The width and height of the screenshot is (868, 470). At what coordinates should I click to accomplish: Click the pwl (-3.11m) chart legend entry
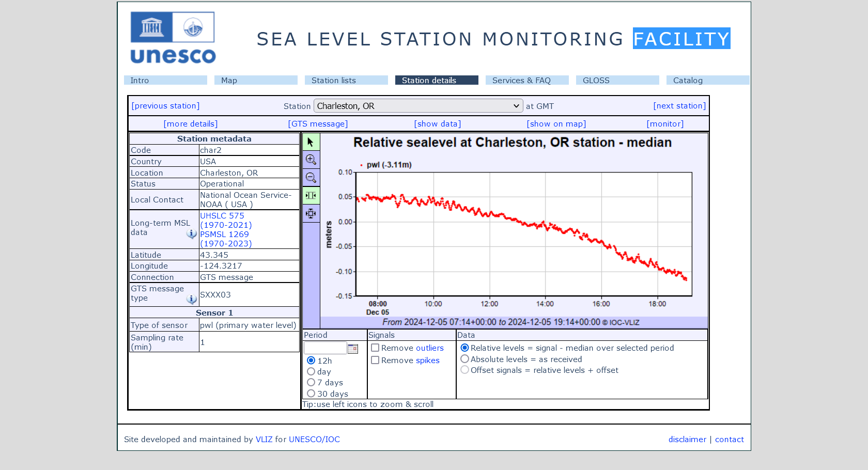click(385, 165)
